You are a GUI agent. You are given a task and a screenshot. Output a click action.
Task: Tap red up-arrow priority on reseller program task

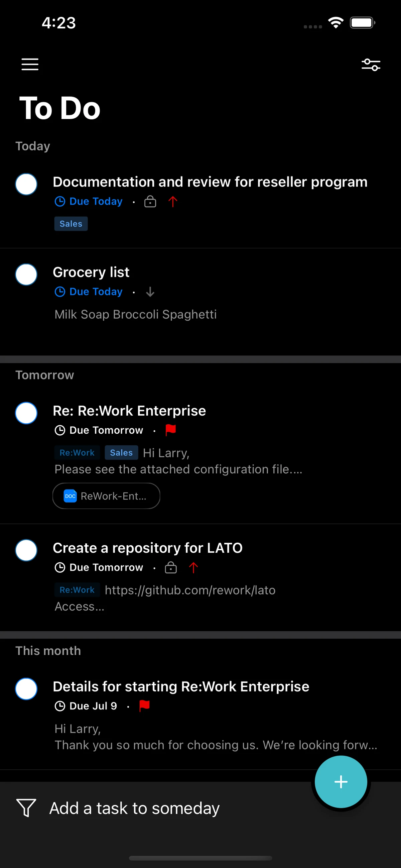[173, 202]
